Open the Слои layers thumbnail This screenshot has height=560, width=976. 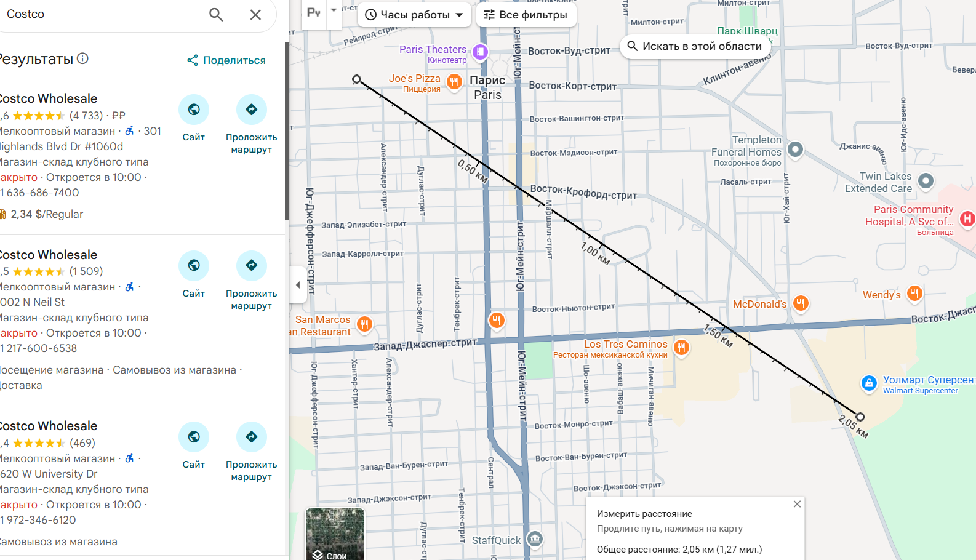335,534
